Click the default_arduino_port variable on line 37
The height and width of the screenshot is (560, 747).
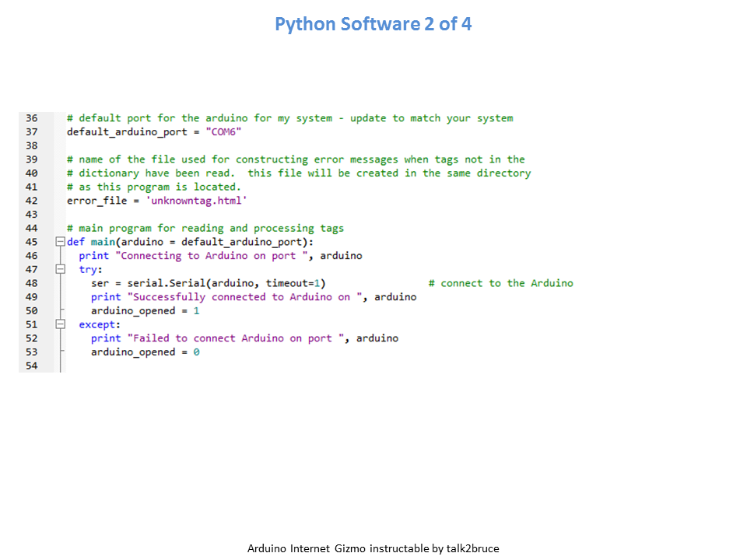[127, 132]
